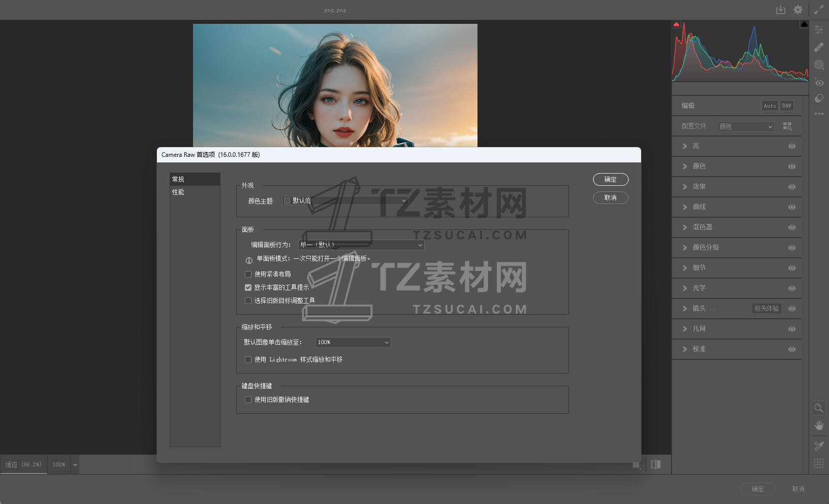This screenshot has width=829, height=504.
Task: Click 取消 in the main Camera Raw window
Action: pos(798,489)
